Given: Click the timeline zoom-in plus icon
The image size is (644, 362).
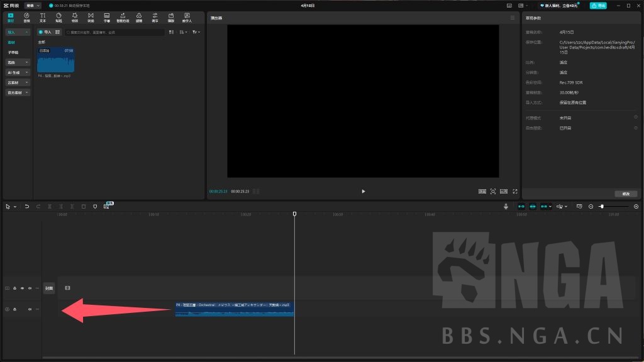Looking at the screenshot, I should (x=636, y=206).
